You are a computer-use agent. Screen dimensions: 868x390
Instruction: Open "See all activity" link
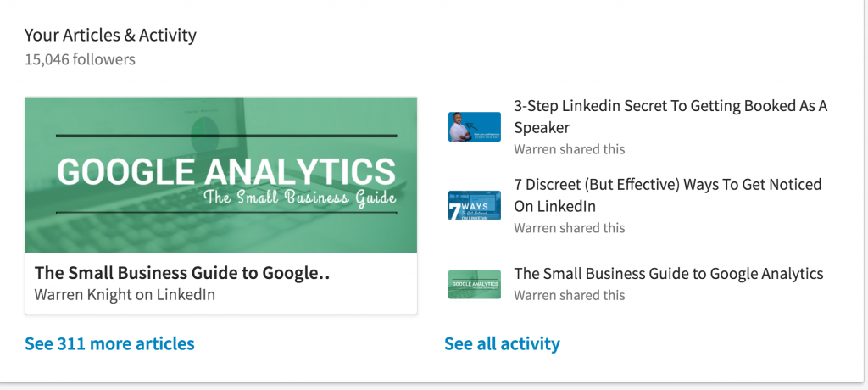tap(502, 343)
